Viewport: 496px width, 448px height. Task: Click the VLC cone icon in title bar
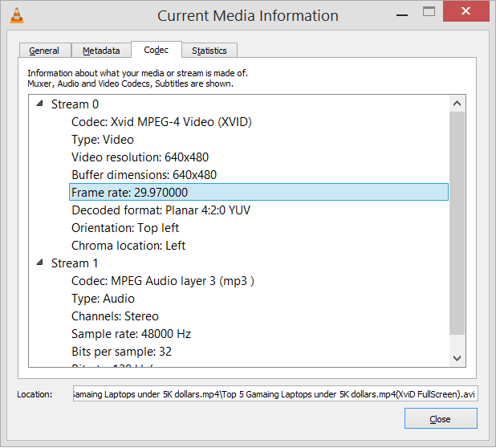[17, 15]
